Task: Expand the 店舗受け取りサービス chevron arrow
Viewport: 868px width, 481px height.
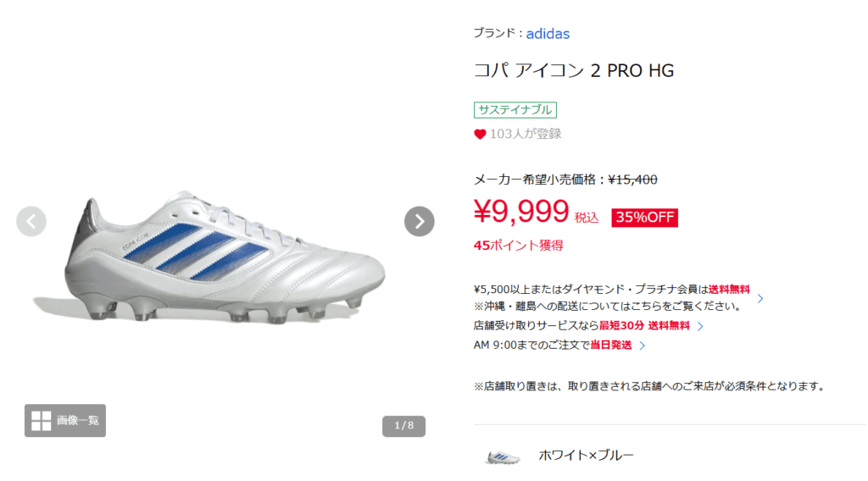Action: coord(700,326)
